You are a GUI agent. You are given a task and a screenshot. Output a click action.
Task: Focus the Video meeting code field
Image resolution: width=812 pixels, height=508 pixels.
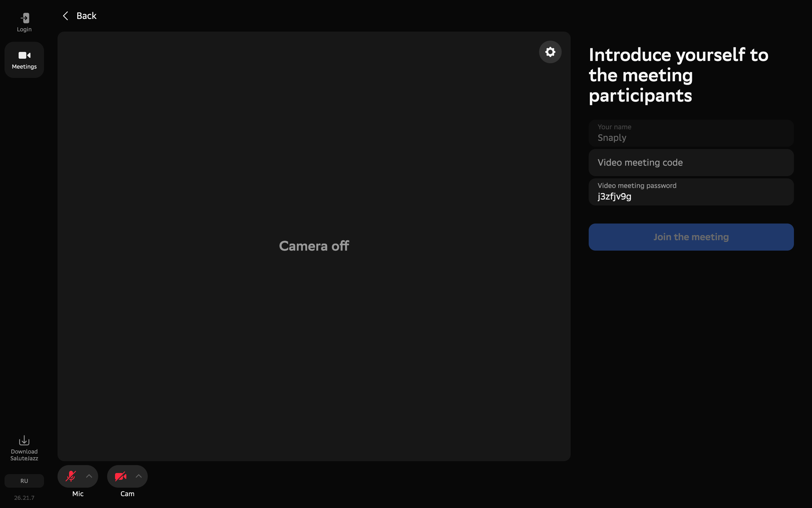(x=691, y=163)
